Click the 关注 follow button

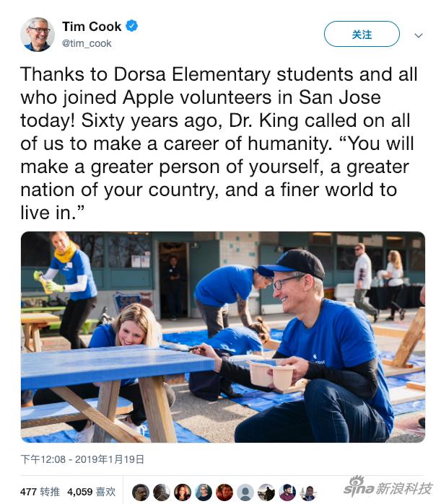362,34
